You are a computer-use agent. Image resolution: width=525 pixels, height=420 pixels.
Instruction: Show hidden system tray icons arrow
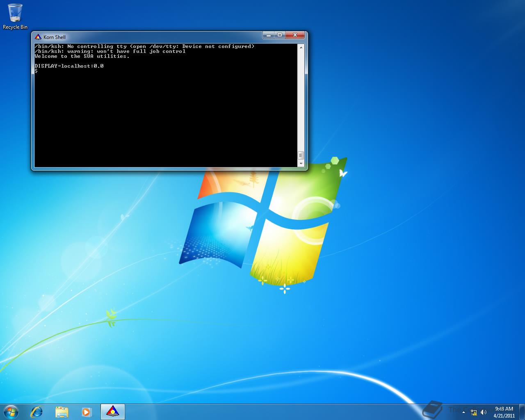click(464, 412)
